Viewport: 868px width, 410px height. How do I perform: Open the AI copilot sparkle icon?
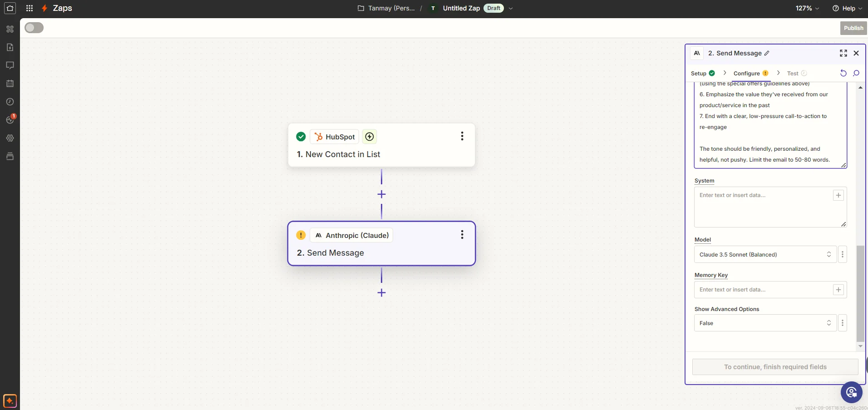pyautogui.click(x=10, y=401)
